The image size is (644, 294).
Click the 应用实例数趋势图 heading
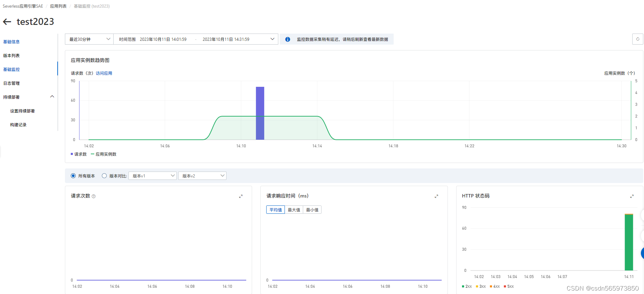pos(90,60)
